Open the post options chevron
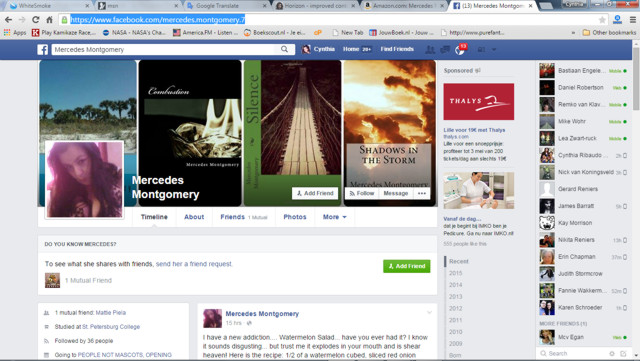640x361 pixels. click(x=429, y=312)
